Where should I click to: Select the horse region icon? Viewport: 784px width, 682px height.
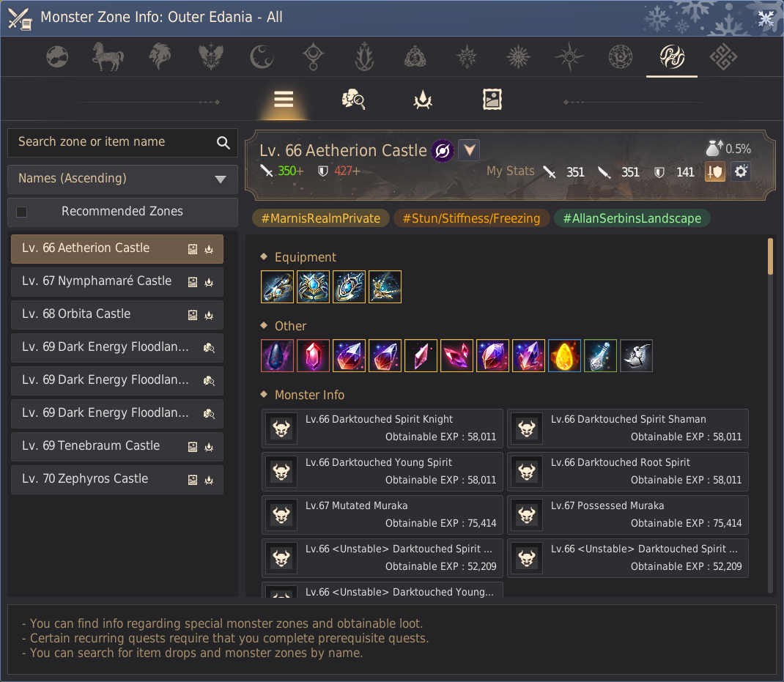point(108,56)
